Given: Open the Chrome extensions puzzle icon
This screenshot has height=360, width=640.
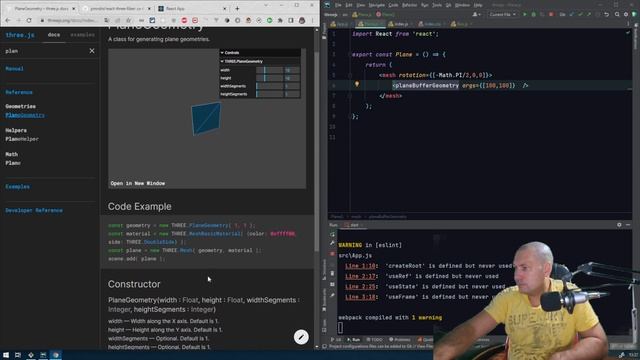Looking at the screenshot, I should coord(280,20).
